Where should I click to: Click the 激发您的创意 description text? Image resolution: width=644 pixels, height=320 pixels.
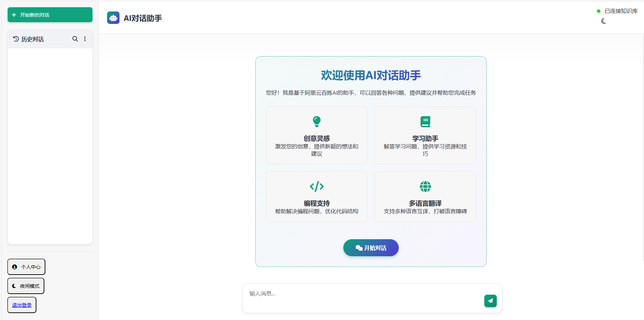317,150
